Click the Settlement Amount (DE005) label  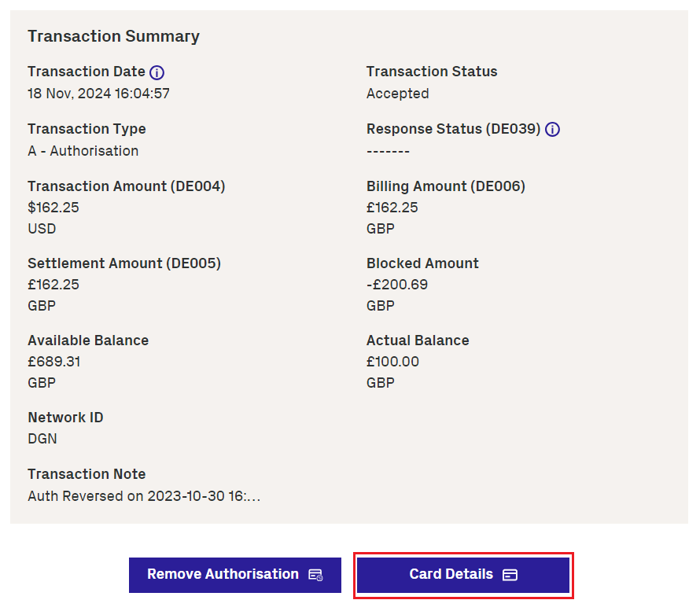click(124, 263)
